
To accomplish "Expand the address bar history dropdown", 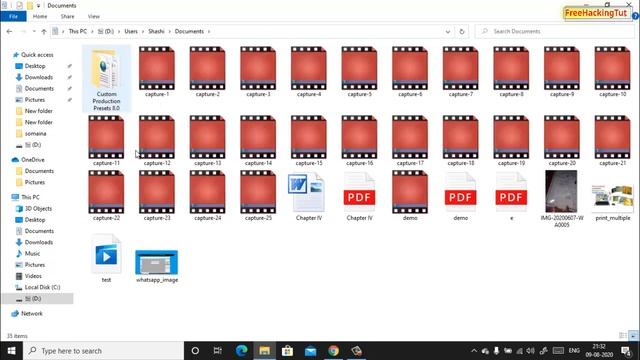I will tap(448, 31).
